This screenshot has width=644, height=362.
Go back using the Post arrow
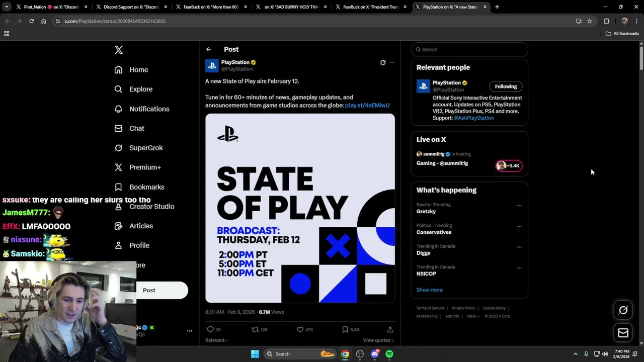coord(209,49)
